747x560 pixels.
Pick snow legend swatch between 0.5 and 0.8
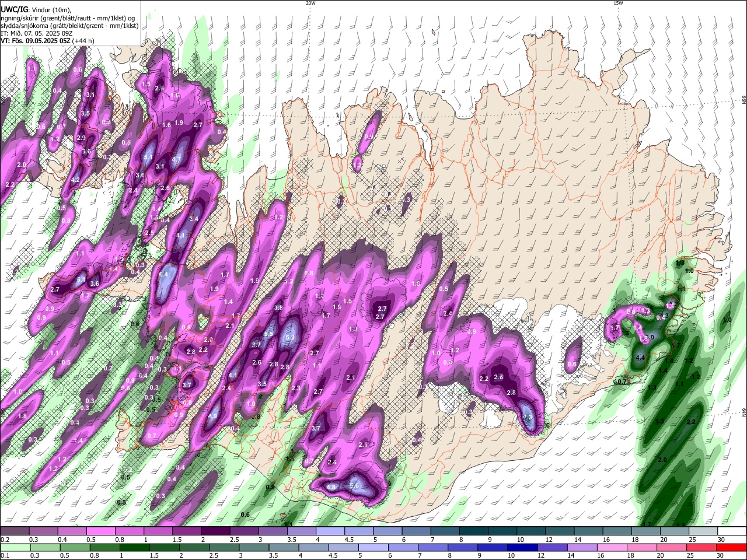click(x=100, y=531)
